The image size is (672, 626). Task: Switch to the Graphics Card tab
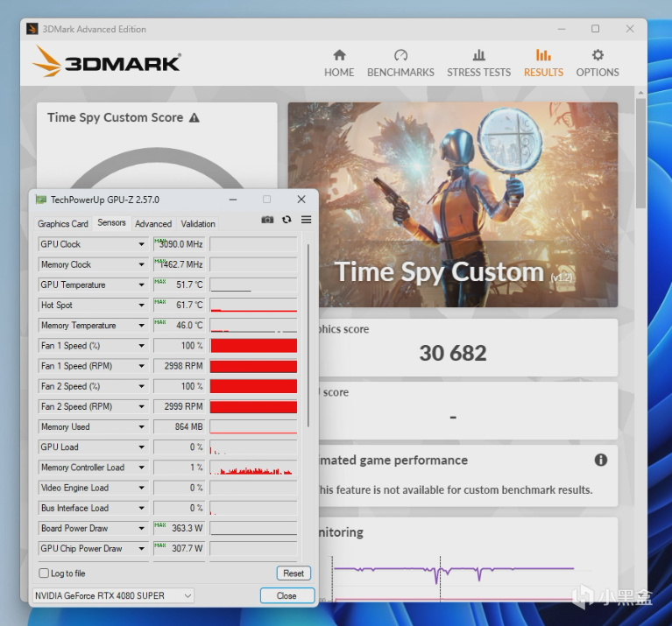62,223
